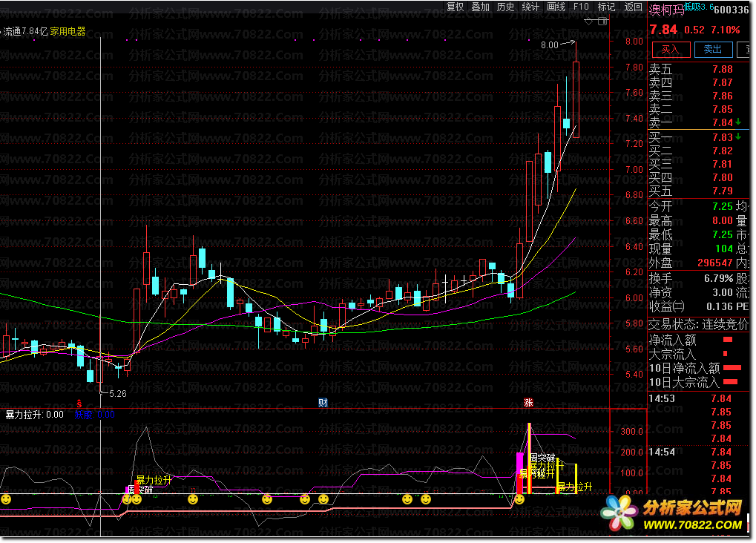Open the F10 company info

(x=581, y=7)
